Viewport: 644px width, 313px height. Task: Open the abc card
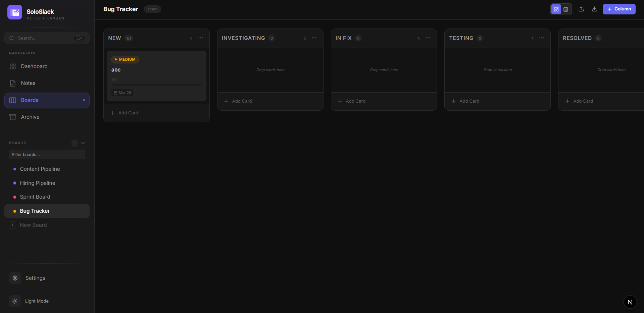(x=156, y=76)
